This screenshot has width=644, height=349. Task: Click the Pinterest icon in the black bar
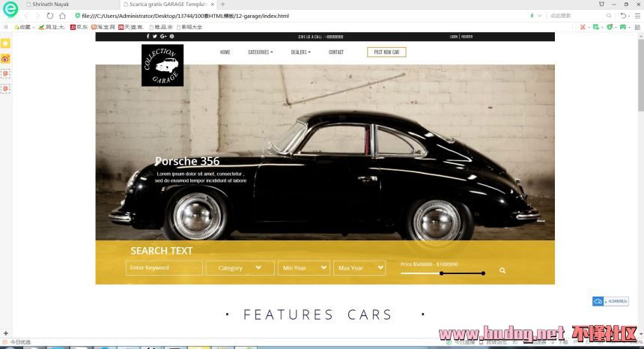coord(171,36)
